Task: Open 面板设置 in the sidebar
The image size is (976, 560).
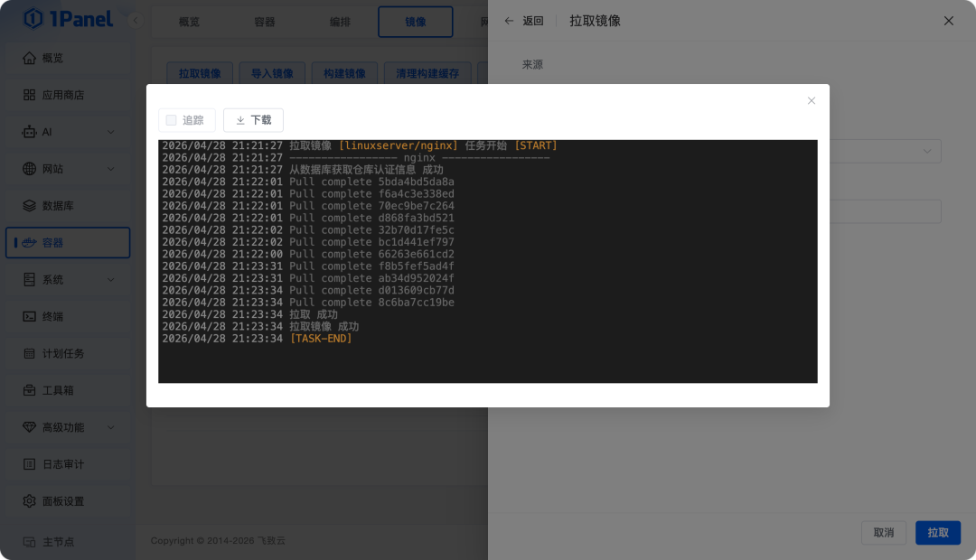Action: coord(68,501)
